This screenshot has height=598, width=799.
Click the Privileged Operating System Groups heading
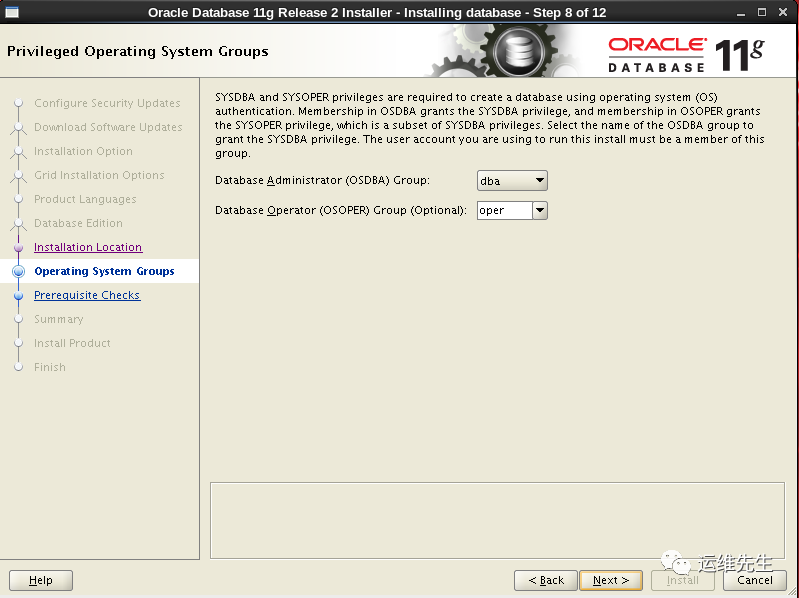138,51
